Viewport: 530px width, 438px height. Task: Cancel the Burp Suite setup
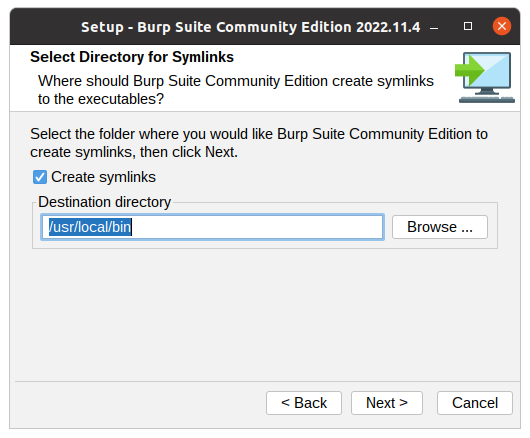475,403
